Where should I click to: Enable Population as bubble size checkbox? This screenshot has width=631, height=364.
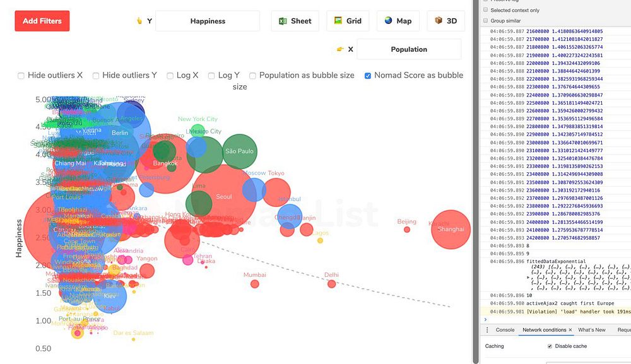tap(253, 76)
